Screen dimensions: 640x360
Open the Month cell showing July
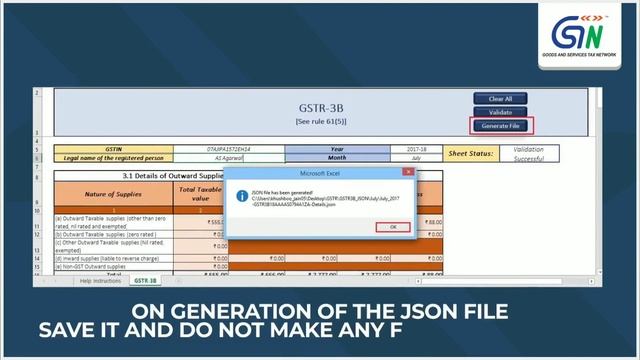pos(416,158)
